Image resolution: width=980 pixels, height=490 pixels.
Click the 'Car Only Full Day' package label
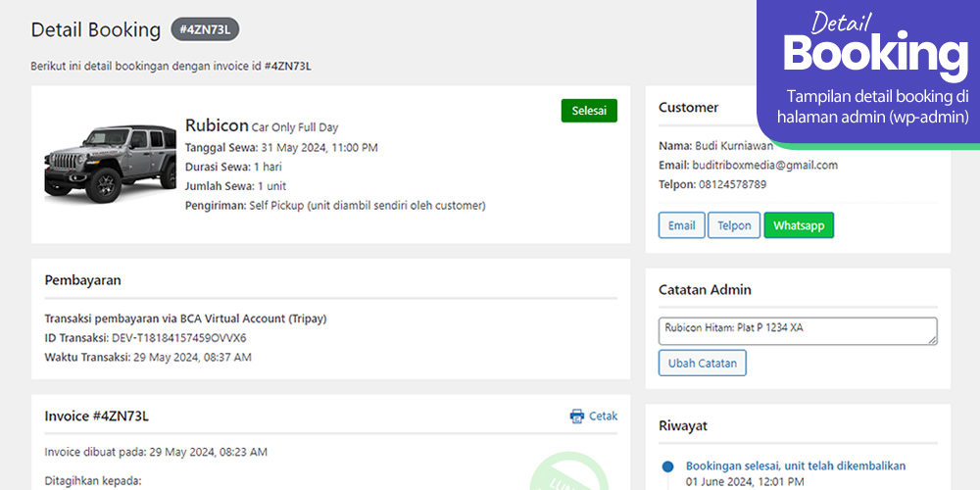pos(295,127)
